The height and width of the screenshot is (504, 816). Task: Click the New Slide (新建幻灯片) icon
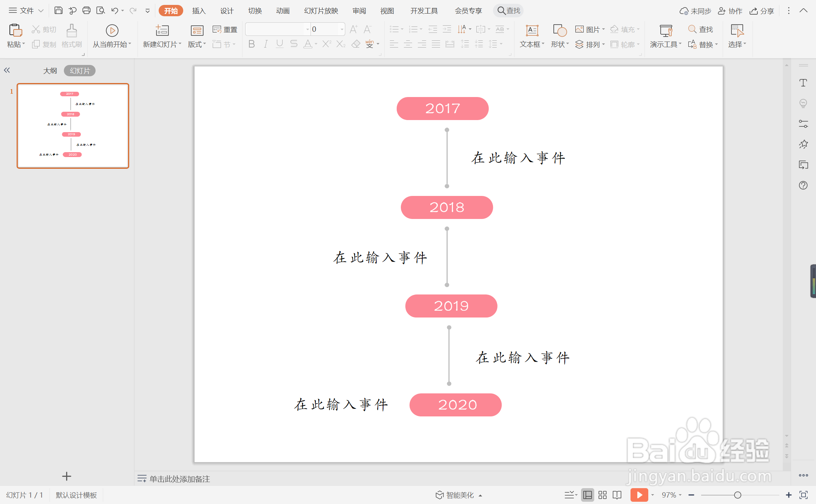[x=162, y=31]
